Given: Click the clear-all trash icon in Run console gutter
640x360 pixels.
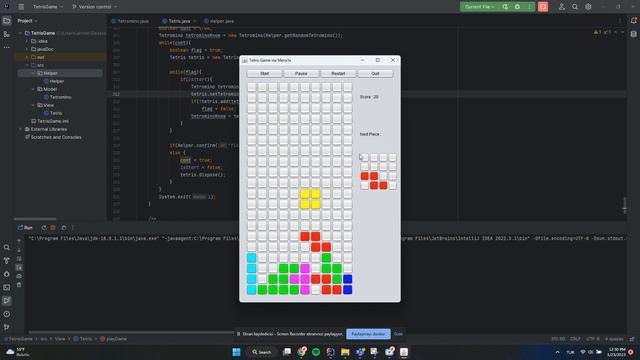Looking at the screenshot, I should pyautogui.click(x=19, y=285).
